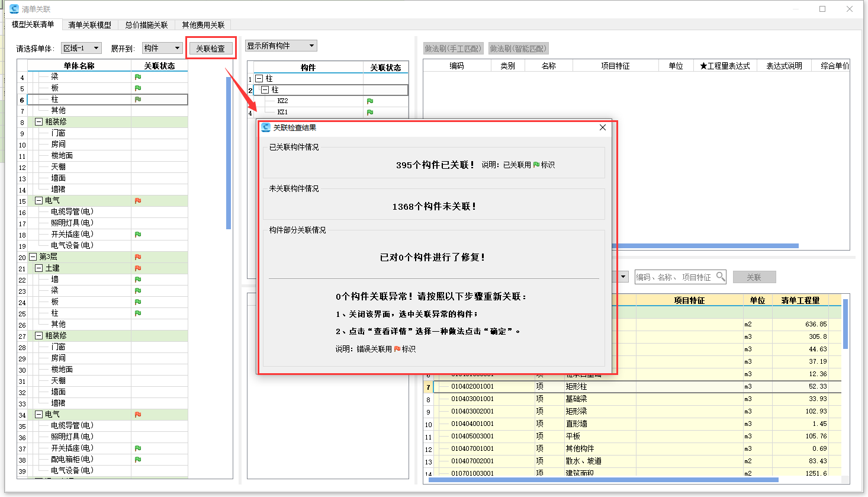The width and height of the screenshot is (868, 497).
Task: Click the 清单关联 app icon in the title bar
Action: [14, 9]
